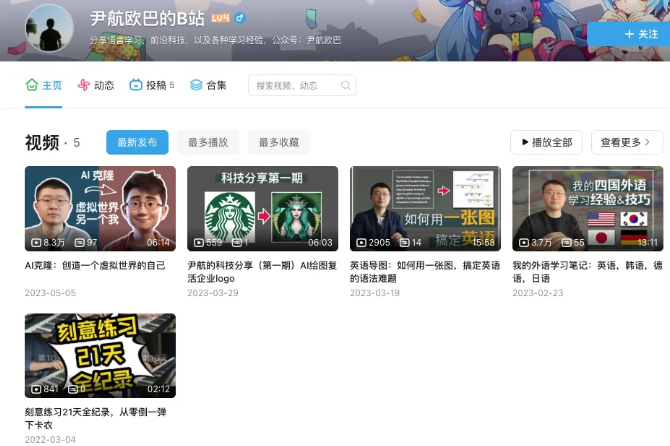Click the 查看更多 button
Image resolution: width=670 pixels, height=446 pixels.
click(x=627, y=142)
